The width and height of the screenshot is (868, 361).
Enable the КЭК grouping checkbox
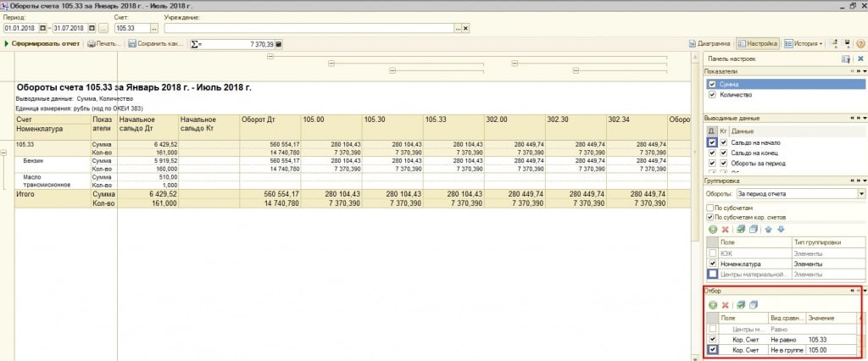tap(712, 253)
